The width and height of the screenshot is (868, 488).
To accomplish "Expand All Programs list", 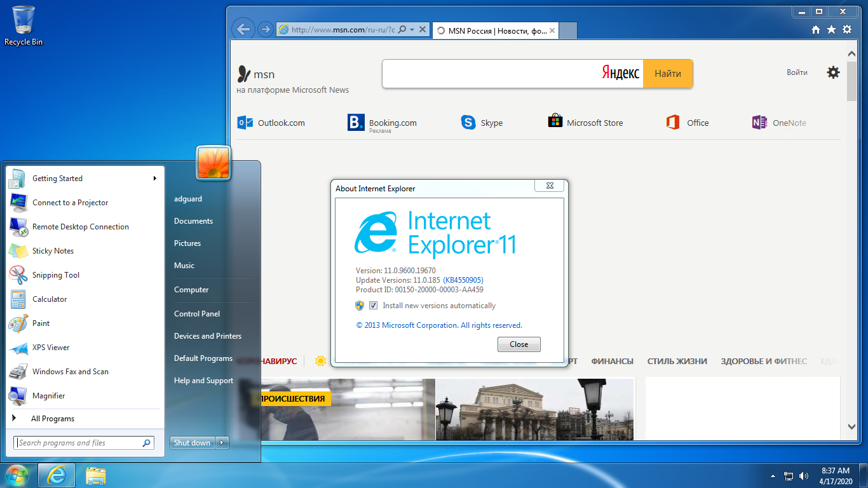I will [85, 419].
